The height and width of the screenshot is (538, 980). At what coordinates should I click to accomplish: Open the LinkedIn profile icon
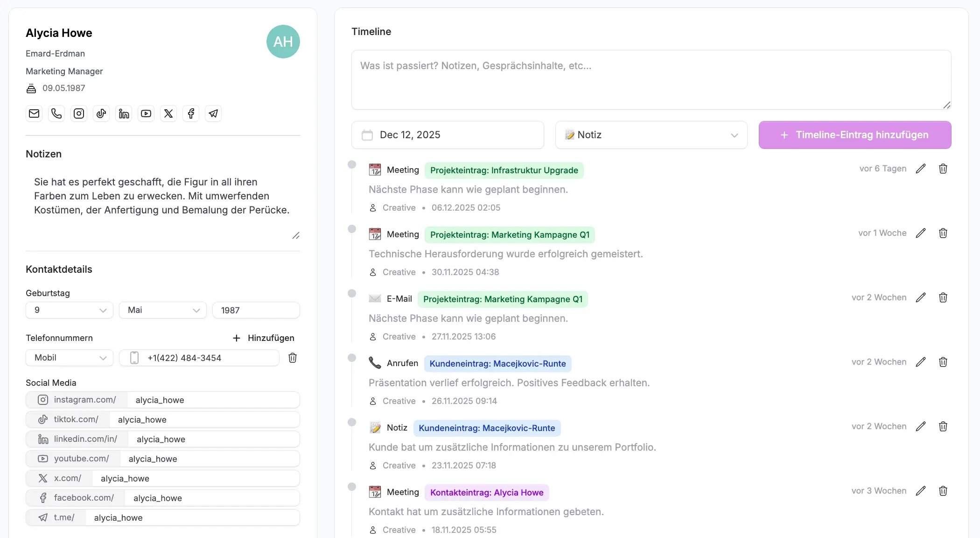click(x=124, y=113)
